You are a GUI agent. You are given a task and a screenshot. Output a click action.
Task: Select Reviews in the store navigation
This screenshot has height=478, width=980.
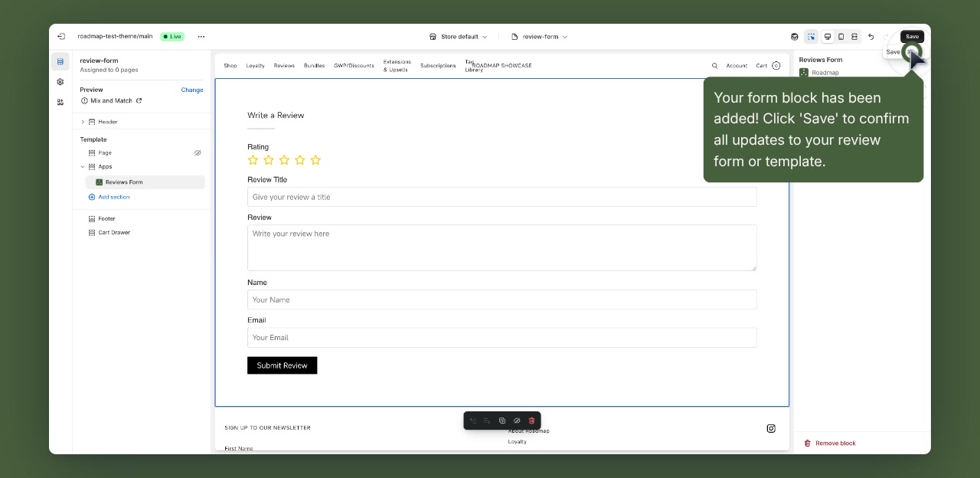(x=284, y=66)
